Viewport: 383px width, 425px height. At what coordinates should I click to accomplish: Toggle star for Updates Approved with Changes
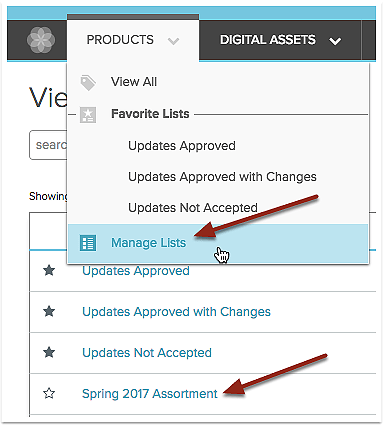pyautogui.click(x=49, y=312)
